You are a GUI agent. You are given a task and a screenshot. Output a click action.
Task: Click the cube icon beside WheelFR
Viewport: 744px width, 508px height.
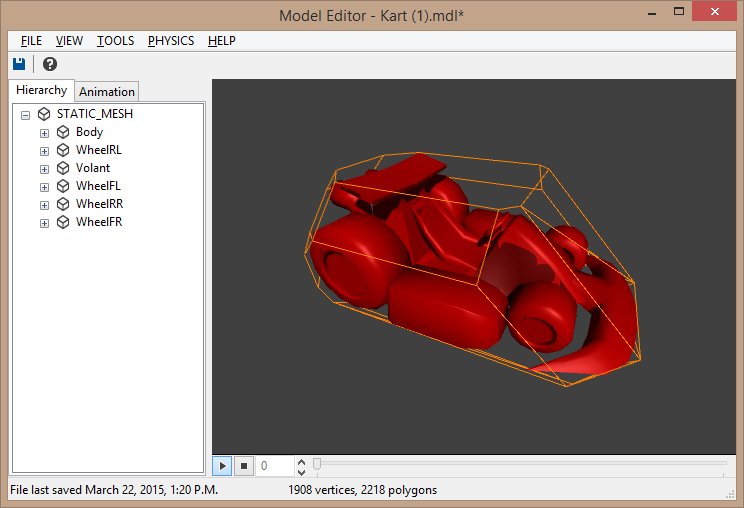point(63,222)
